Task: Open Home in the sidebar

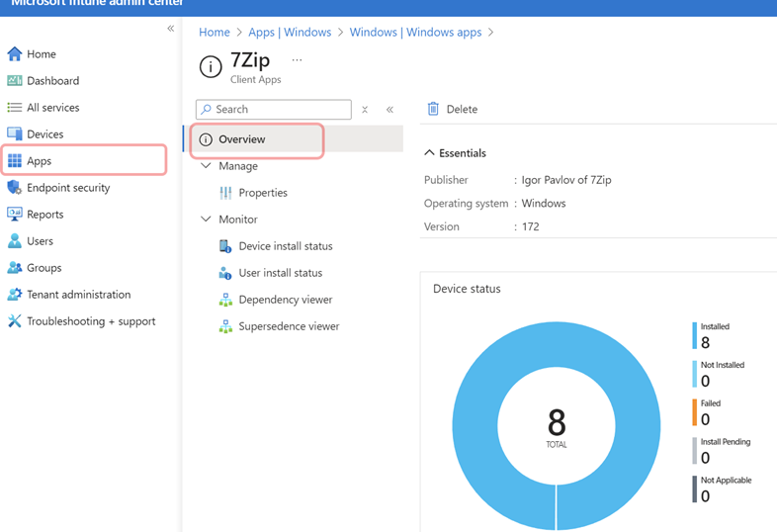Action: 42,54
